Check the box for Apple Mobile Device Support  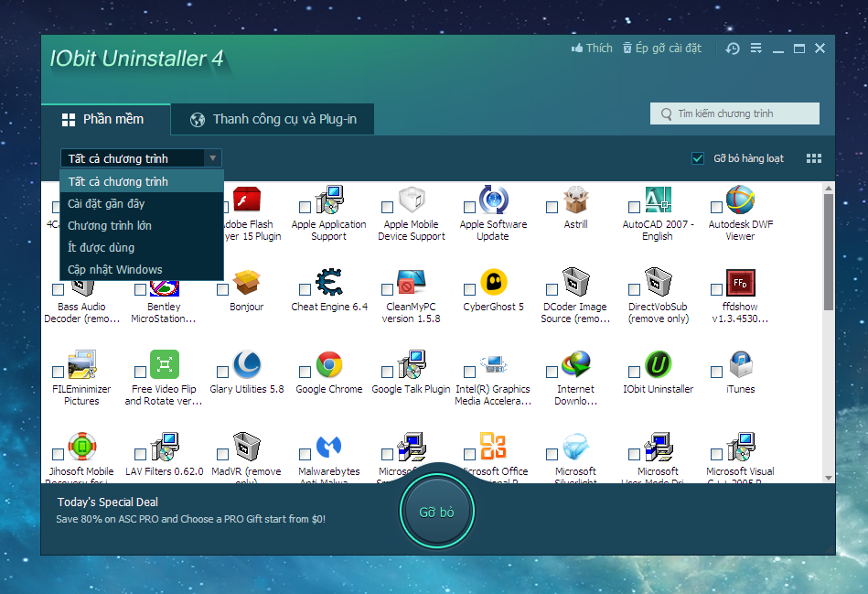(x=388, y=207)
